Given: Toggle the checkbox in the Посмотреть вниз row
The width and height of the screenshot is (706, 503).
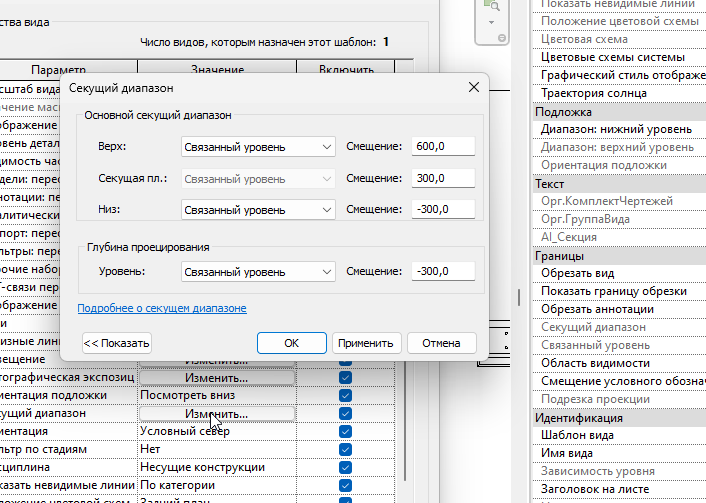Looking at the screenshot, I should 345,395.
